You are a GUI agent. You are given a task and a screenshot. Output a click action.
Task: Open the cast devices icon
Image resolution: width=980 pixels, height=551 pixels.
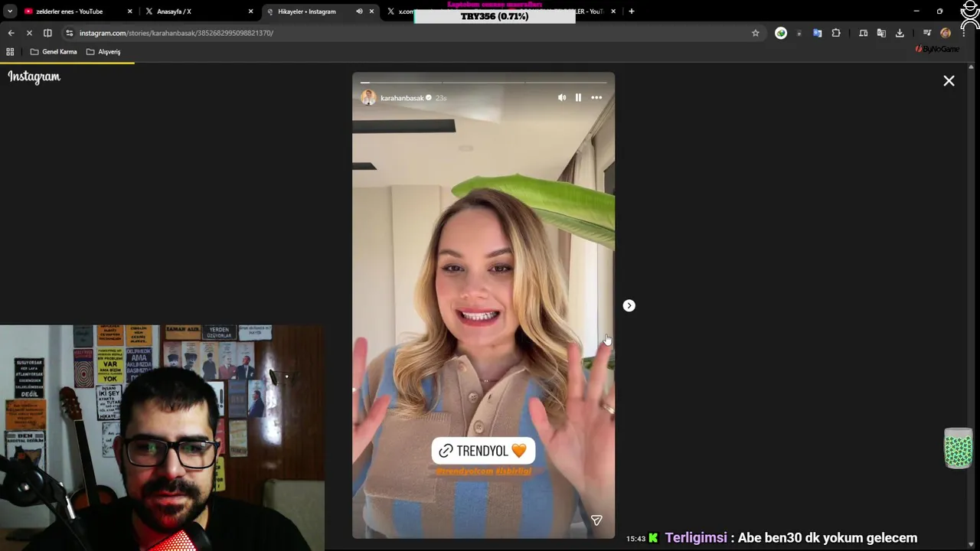(x=863, y=33)
